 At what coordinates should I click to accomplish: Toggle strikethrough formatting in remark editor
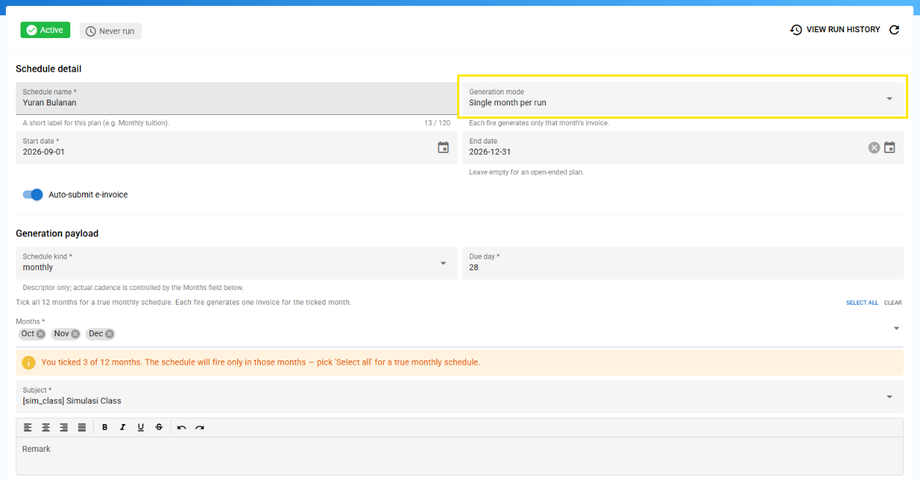[159, 427]
